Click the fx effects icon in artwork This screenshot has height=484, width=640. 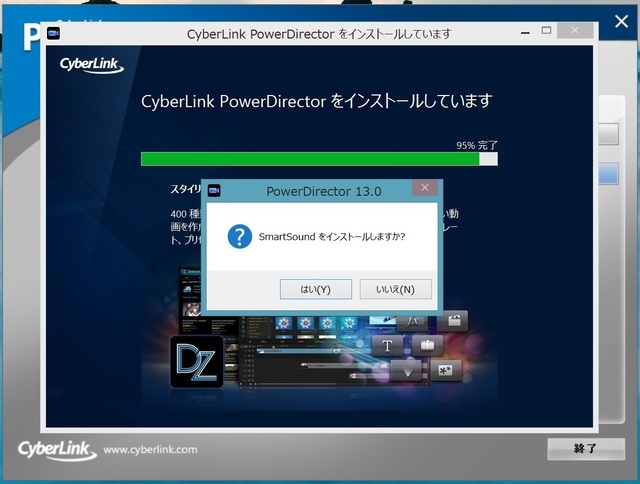(412, 322)
